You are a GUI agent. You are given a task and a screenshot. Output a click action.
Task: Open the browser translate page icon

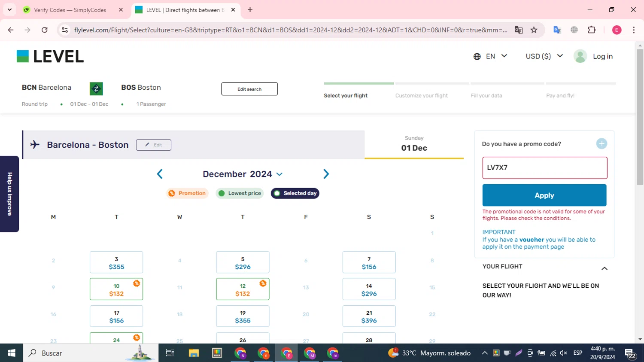(519, 30)
